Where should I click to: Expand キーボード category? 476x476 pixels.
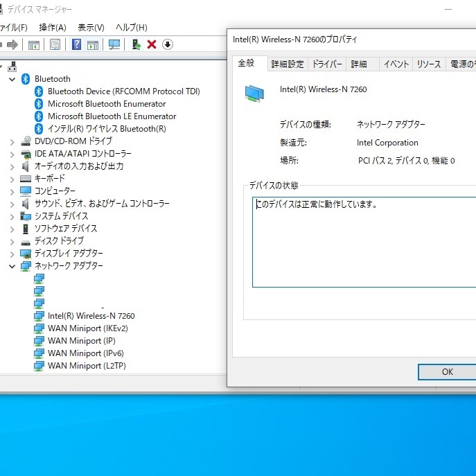point(12,179)
